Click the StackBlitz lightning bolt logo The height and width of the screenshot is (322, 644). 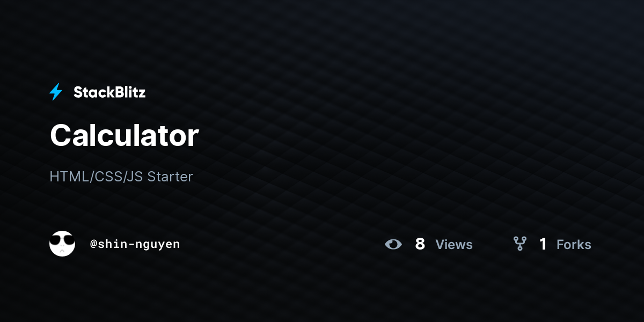click(56, 92)
